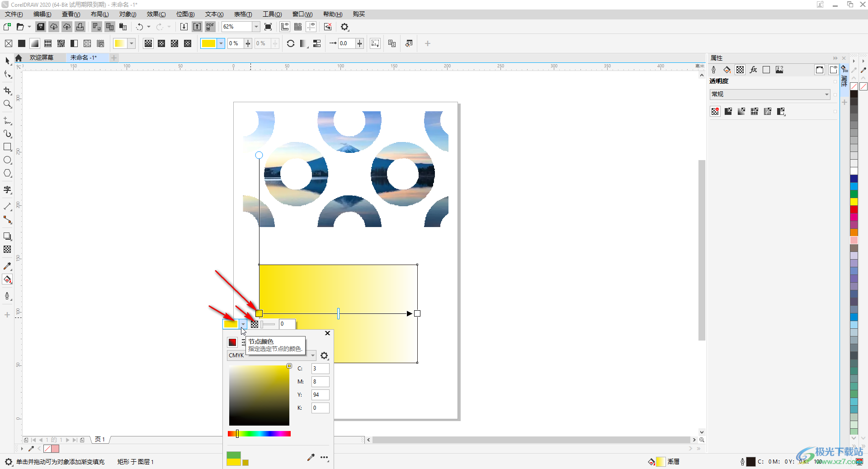Expand node color dropdown in property bar

pos(221,43)
